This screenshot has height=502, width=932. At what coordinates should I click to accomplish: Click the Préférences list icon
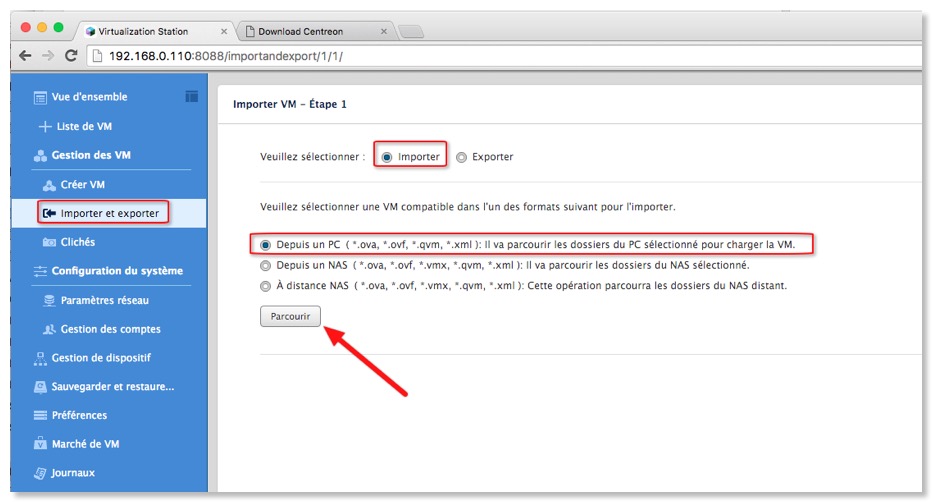40,415
